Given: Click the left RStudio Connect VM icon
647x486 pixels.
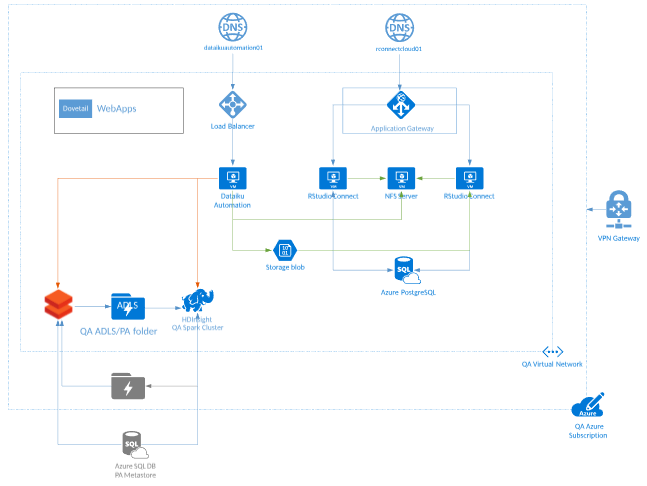Looking at the screenshot, I should (x=332, y=178).
